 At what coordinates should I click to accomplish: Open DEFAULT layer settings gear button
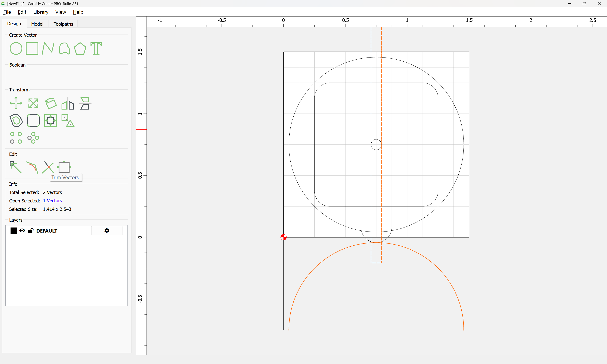(107, 231)
